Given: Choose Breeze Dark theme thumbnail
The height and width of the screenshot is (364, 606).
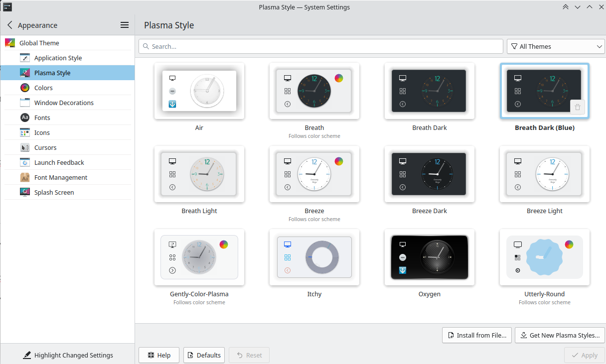Looking at the screenshot, I should pos(430,174).
